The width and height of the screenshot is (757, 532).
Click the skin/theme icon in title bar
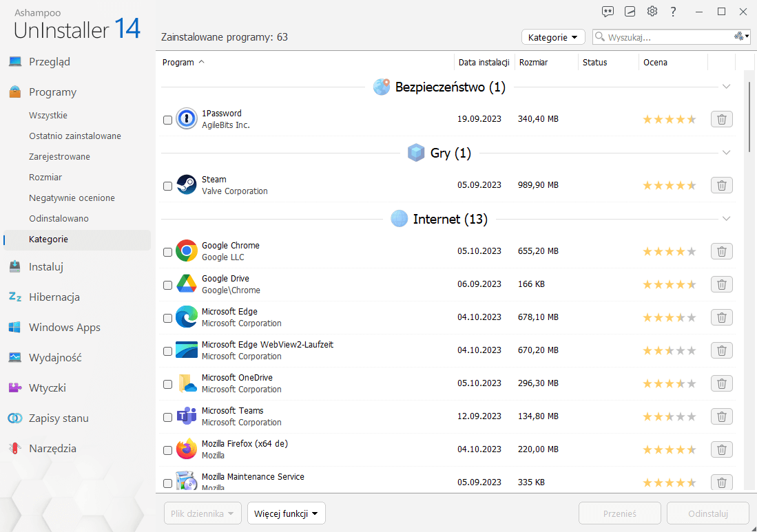tap(630, 12)
